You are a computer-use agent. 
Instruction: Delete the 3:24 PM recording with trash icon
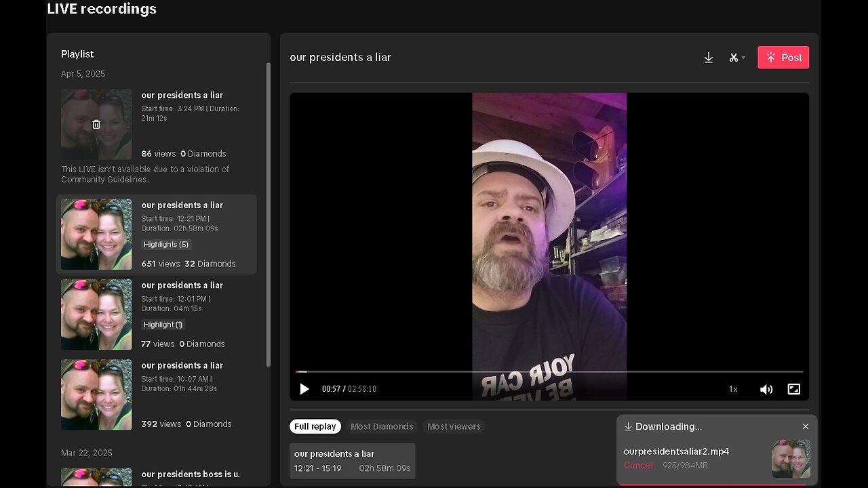96,125
